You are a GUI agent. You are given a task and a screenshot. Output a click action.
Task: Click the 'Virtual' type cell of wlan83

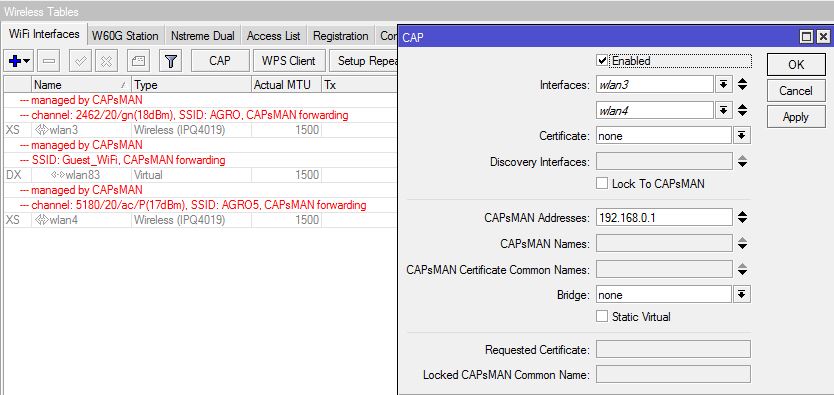191,175
